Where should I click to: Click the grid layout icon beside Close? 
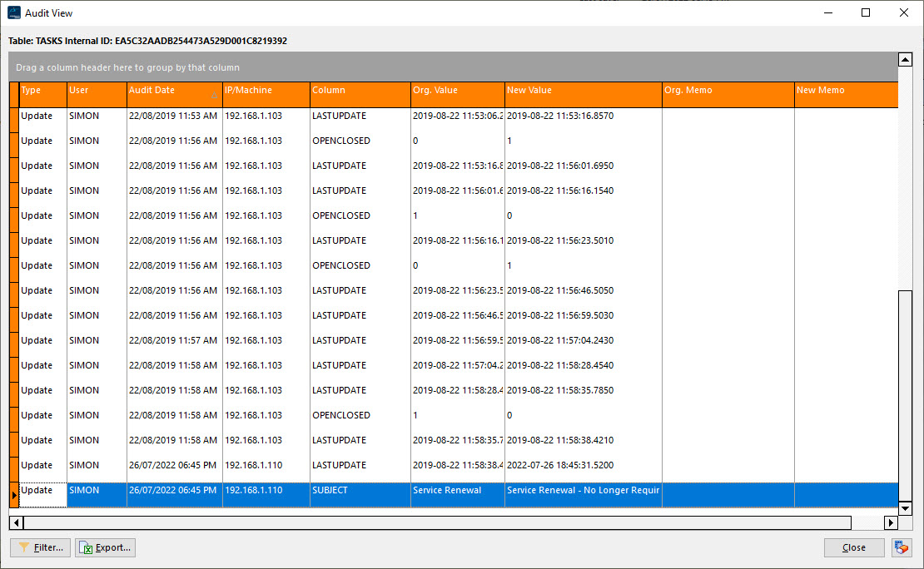click(900, 547)
